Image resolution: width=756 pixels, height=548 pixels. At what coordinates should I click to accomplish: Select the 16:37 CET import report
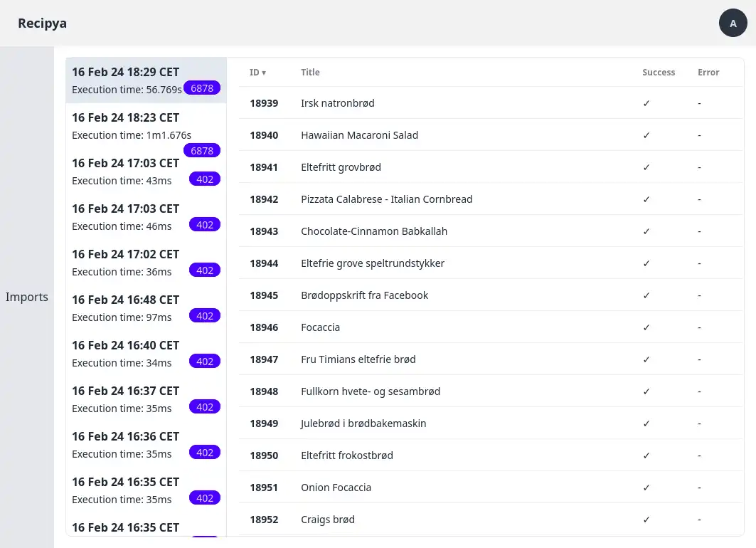pyautogui.click(x=146, y=399)
